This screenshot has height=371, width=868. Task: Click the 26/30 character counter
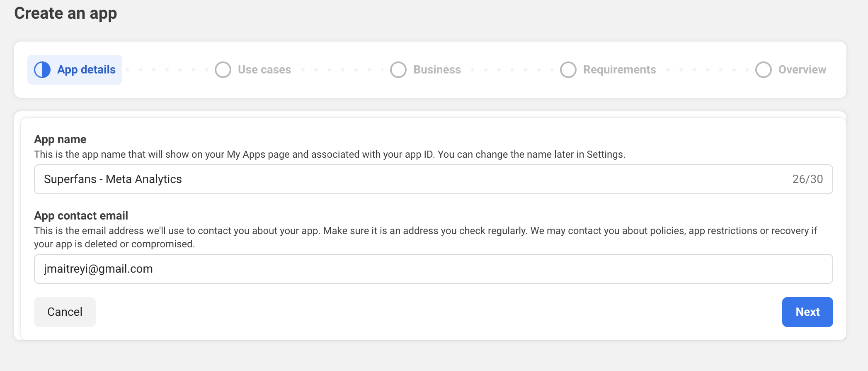coord(807,179)
